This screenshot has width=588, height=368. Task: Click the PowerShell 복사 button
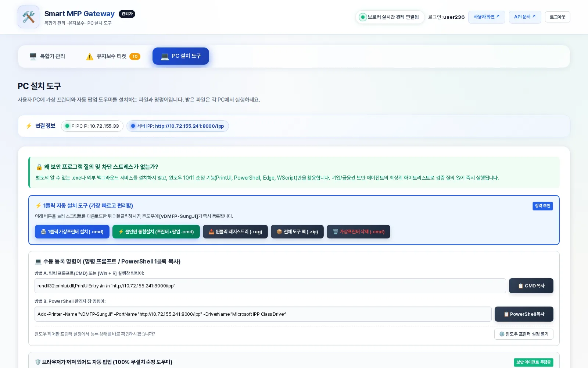[524, 314]
